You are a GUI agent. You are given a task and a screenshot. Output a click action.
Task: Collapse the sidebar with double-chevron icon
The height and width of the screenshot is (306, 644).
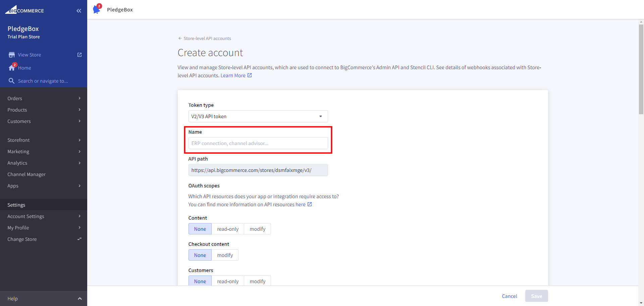point(79,11)
